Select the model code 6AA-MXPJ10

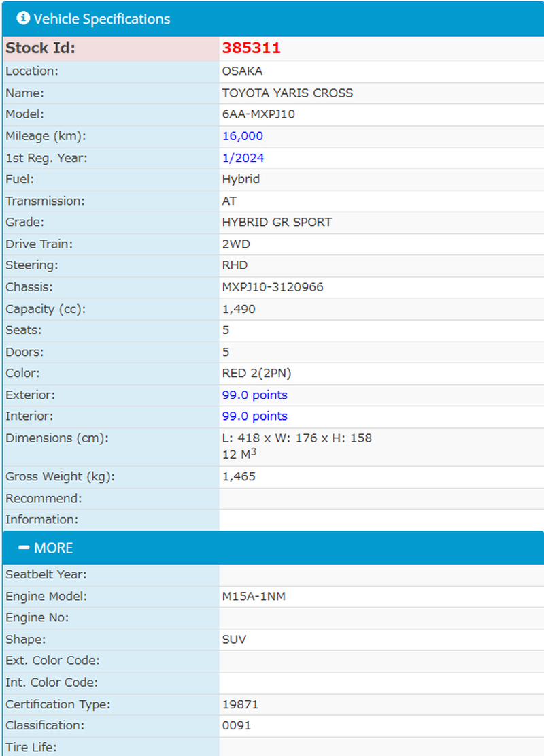click(x=259, y=114)
